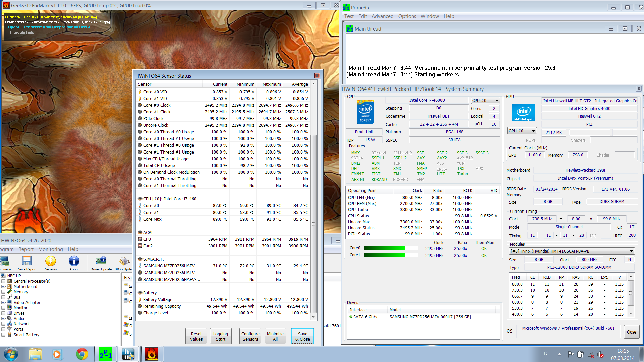Expand the Motherboard tree node
This screenshot has height=362, width=644.
[3, 287]
